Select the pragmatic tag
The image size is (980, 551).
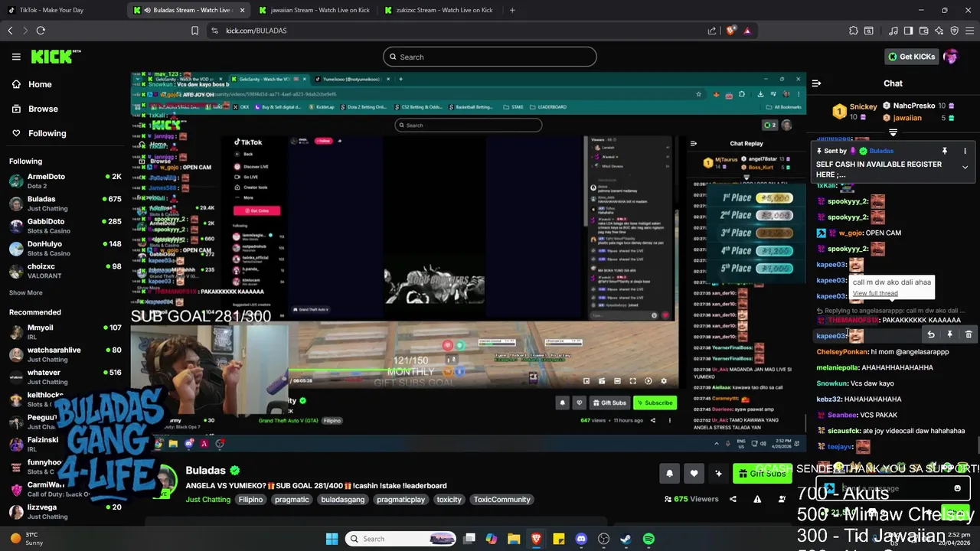tap(292, 500)
